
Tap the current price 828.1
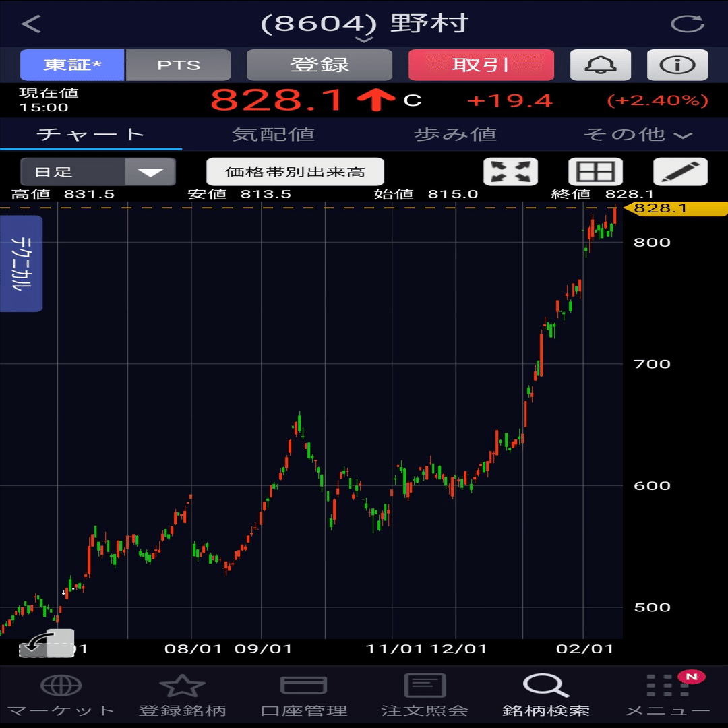tap(277, 100)
